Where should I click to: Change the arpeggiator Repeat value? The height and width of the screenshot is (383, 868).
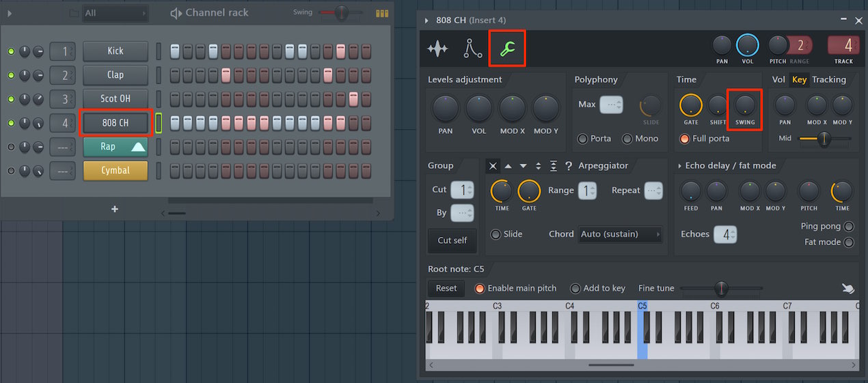coord(653,190)
